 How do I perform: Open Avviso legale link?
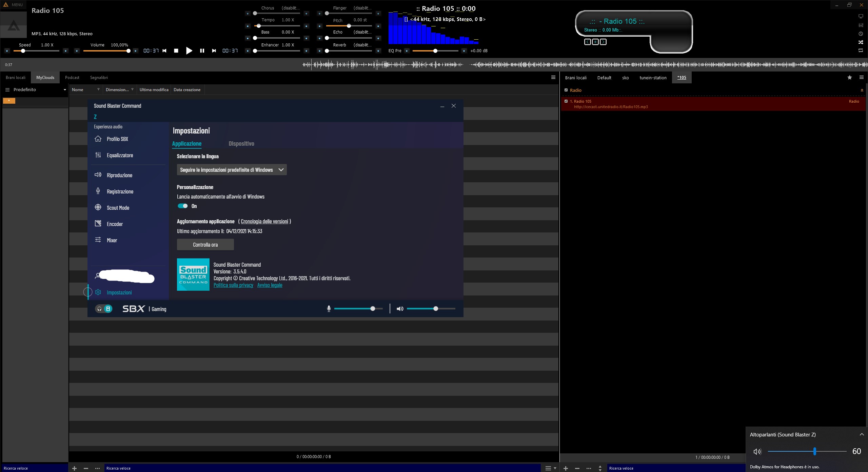pos(270,285)
